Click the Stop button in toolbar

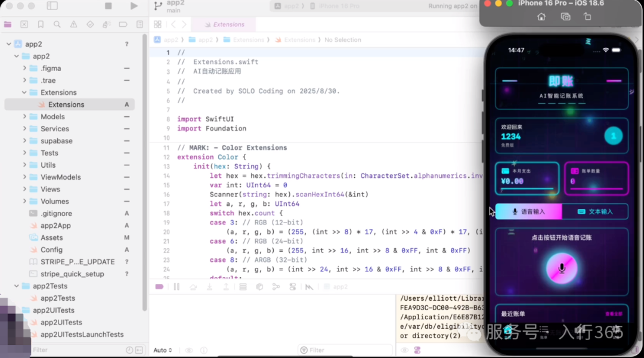point(108,6)
